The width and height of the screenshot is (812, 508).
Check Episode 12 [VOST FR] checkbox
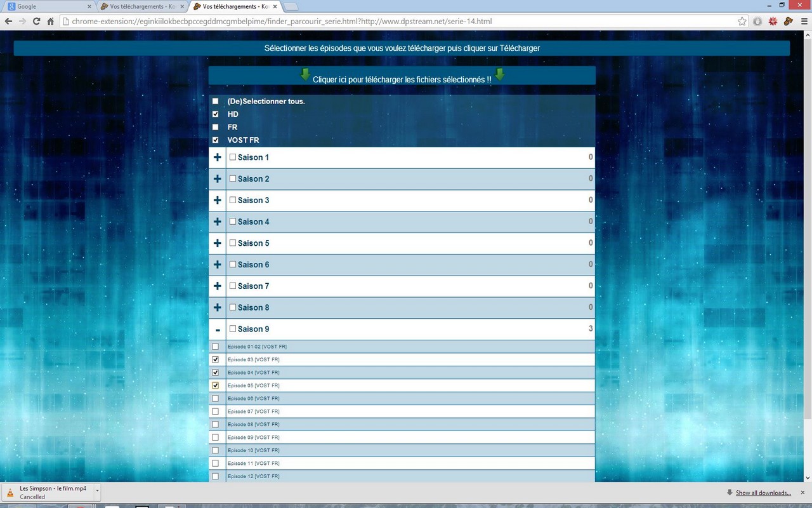click(215, 476)
